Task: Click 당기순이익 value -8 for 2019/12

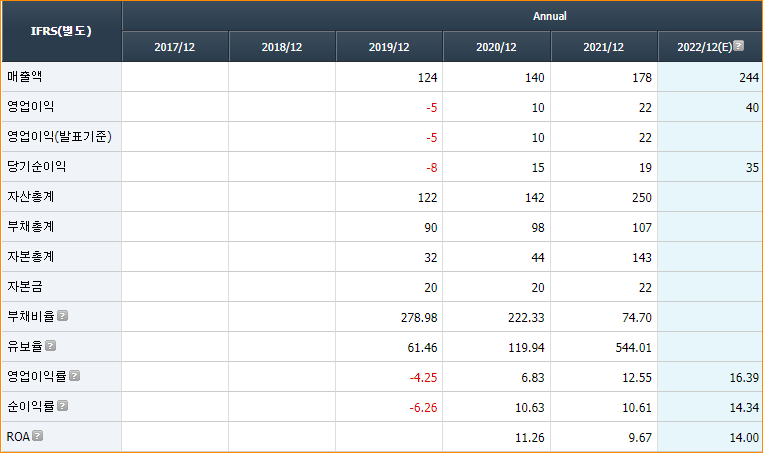Action: (432, 168)
